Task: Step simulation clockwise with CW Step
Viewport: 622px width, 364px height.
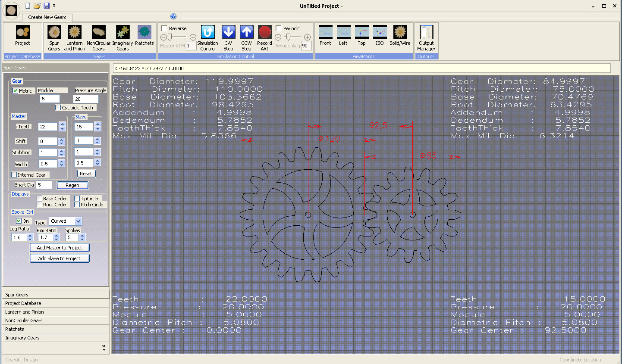Action: pos(228,33)
